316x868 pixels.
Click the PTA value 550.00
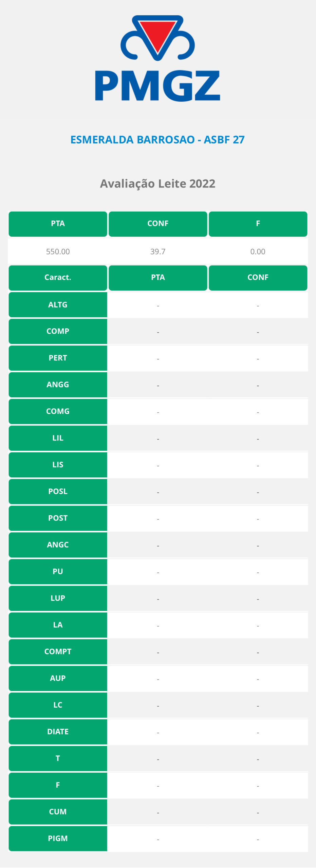pyautogui.click(x=58, y=252)
